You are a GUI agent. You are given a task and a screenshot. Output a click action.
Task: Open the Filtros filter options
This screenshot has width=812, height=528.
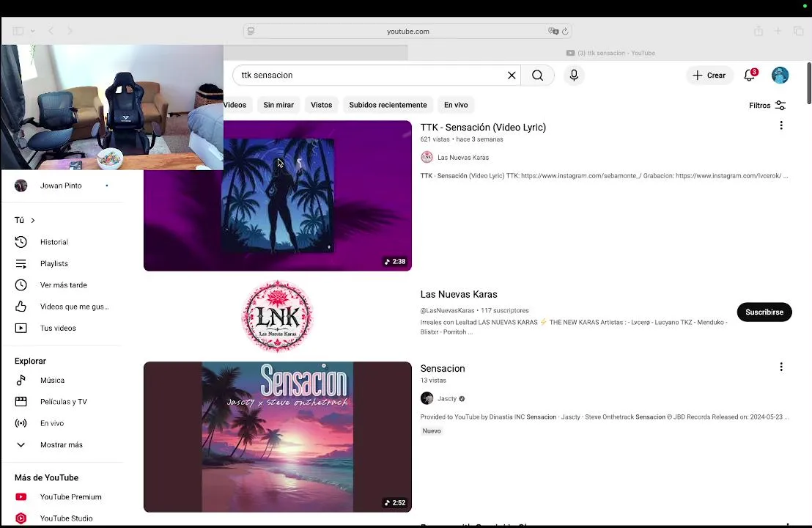(767, 105)
